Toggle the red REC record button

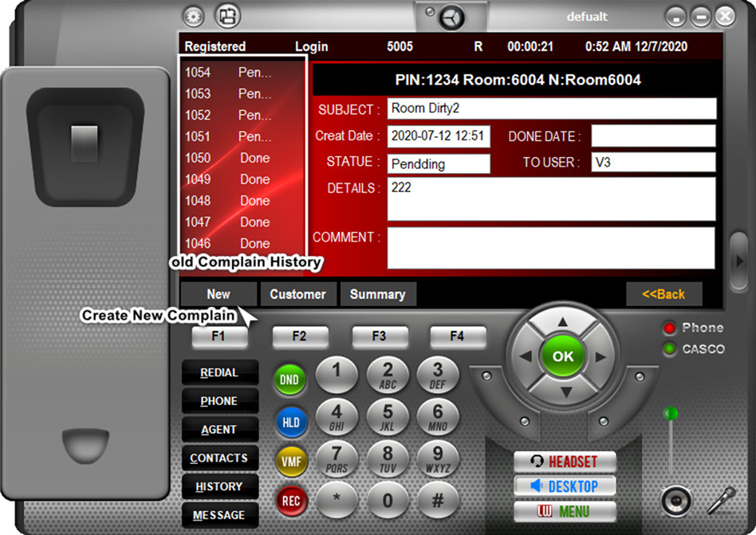289,502
